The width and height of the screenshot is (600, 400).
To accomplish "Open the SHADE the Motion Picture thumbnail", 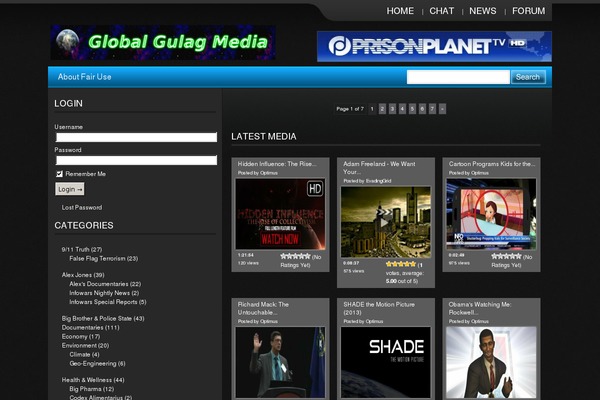I will point(386,362).
